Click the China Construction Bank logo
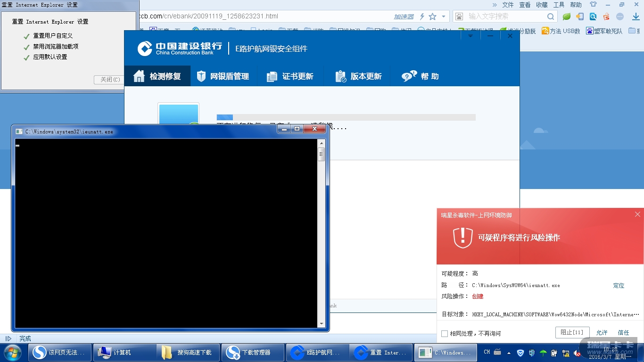The width and height of the screenshot is (644, 362). [180, 49]
